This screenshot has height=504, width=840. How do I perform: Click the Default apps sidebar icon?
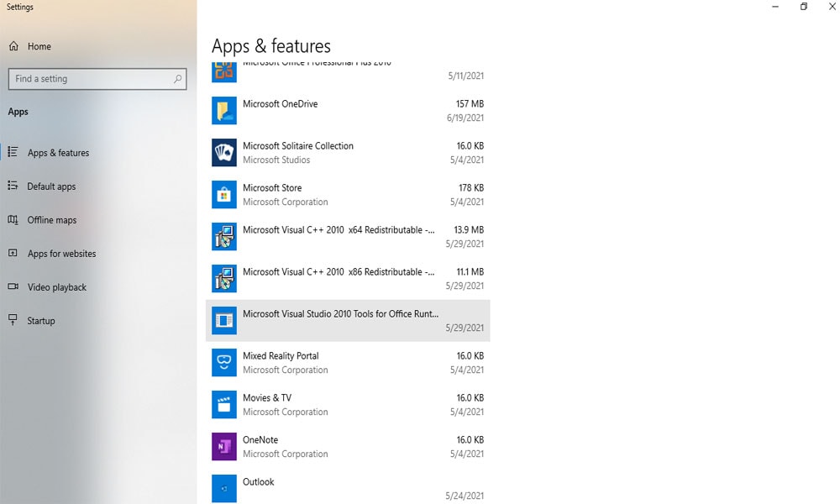[x=13, y=186]
